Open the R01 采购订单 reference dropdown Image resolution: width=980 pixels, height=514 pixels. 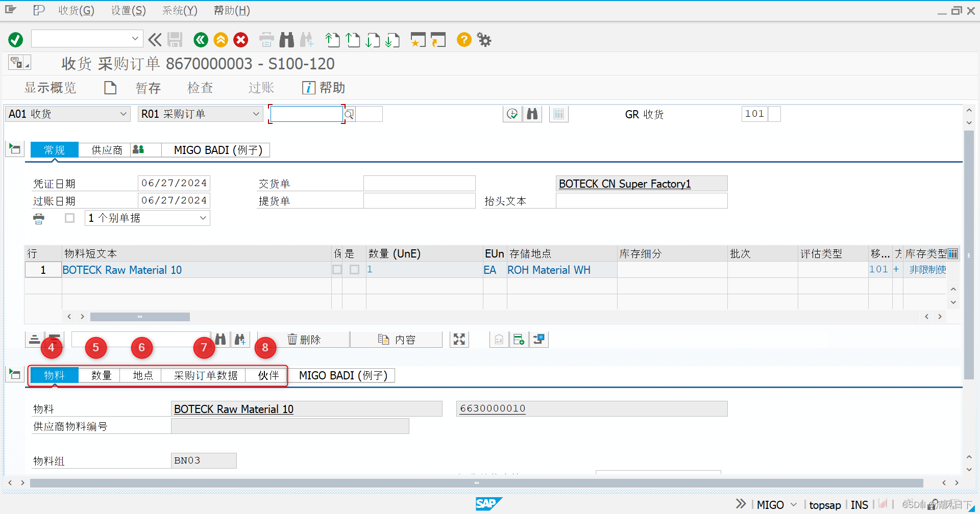pos(200,114)
